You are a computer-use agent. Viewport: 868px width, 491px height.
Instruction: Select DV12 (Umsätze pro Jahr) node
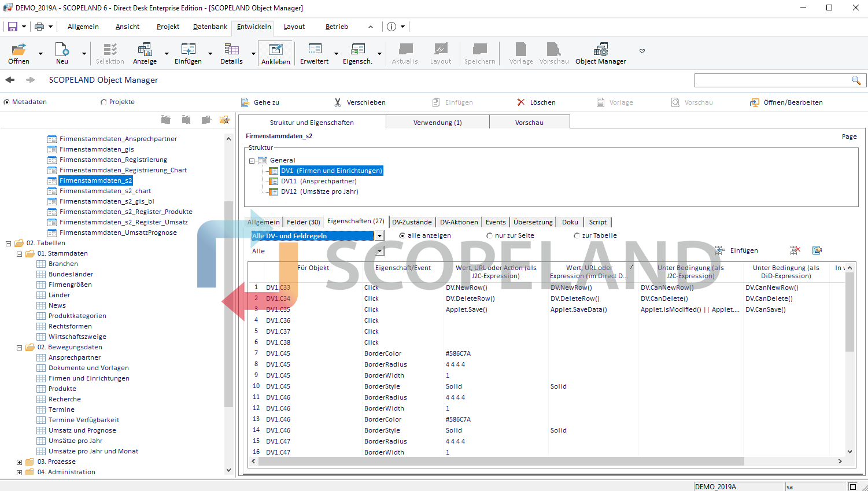point(320,191)
